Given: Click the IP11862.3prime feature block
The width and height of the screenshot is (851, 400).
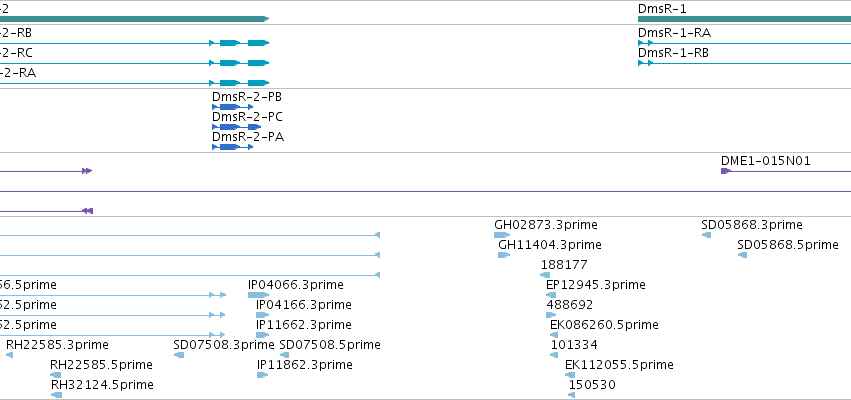Looking at the screenshot, I should [x=263, y=375].
